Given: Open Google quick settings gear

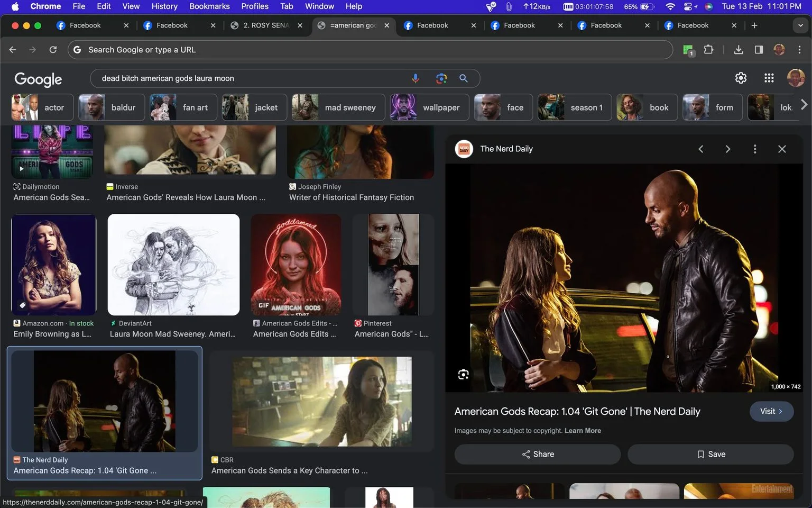Looking at the screenshot, I should click(x=741, y=78).
